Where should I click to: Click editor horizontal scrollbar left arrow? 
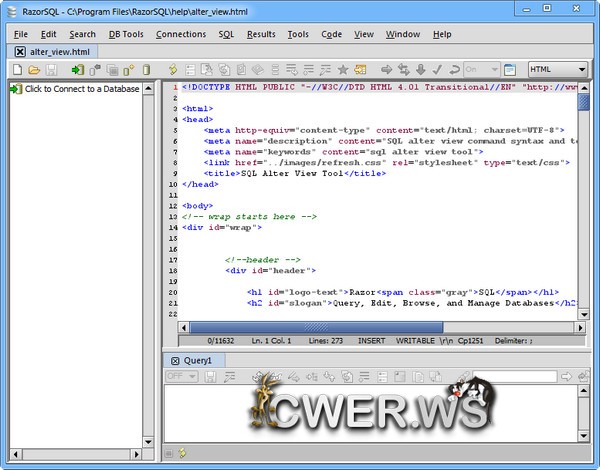point(184,328)
